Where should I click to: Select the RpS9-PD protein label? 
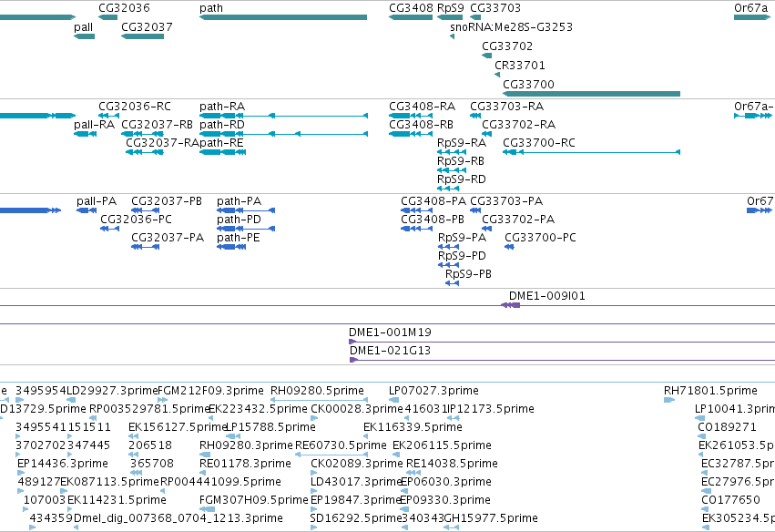pyautogui.click(x=462, y=257)
